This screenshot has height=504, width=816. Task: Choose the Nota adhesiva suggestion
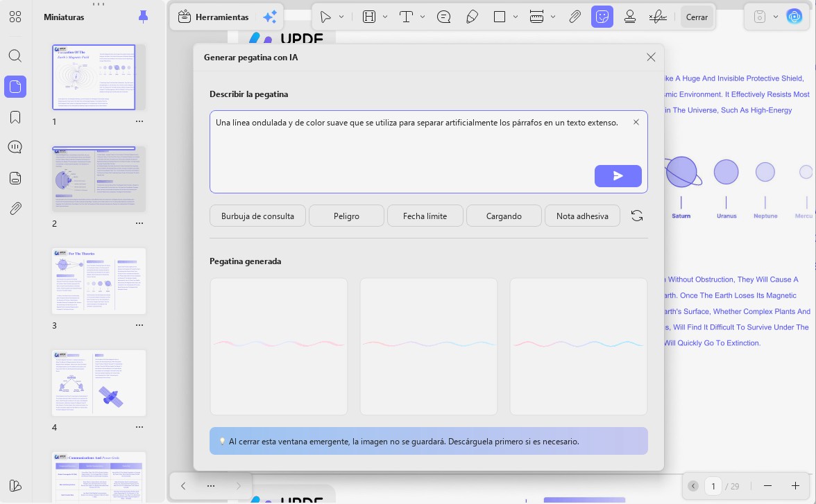[582, 216]
